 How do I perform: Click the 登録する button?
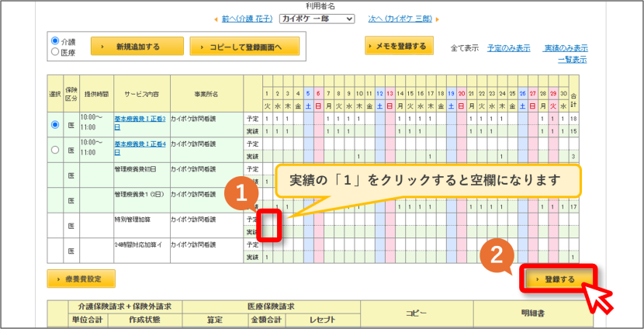tap(559, 279)
